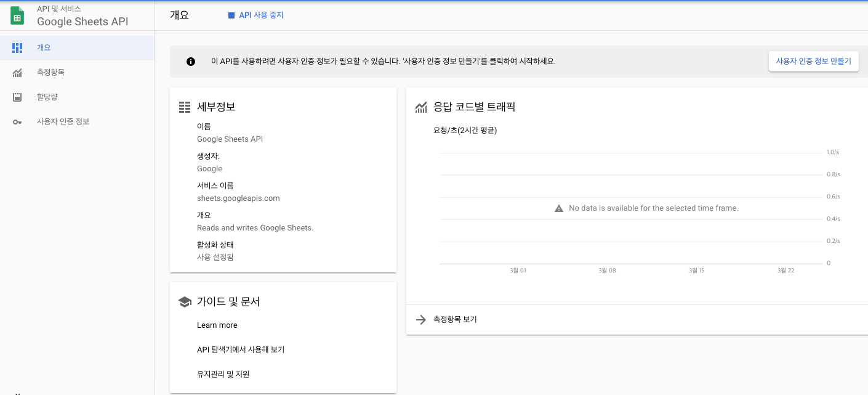Click the 서비스 이름 field label

pyautogui.click(x=215, y=185)
